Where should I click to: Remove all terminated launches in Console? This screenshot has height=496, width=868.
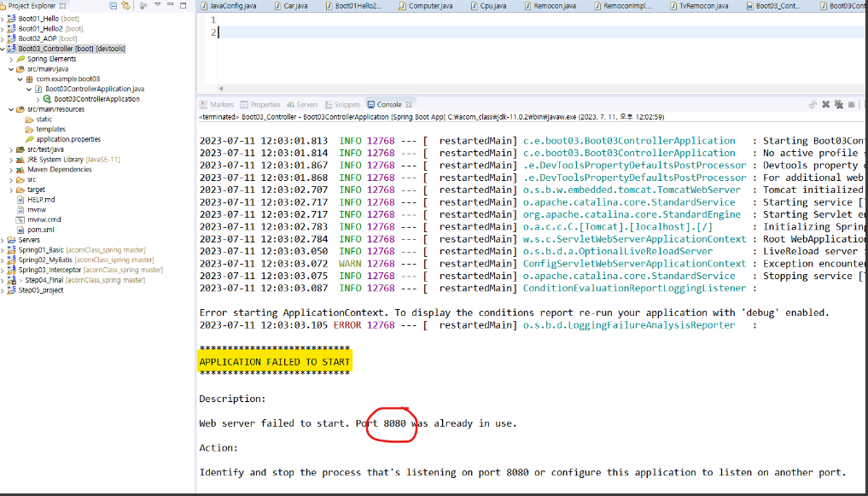pos(839,104)
